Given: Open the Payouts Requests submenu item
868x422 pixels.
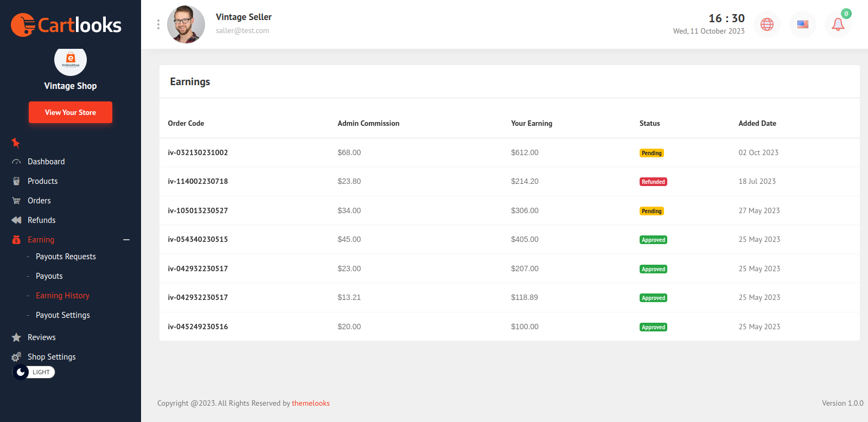Looking at the screenshot, I should 66,257.
